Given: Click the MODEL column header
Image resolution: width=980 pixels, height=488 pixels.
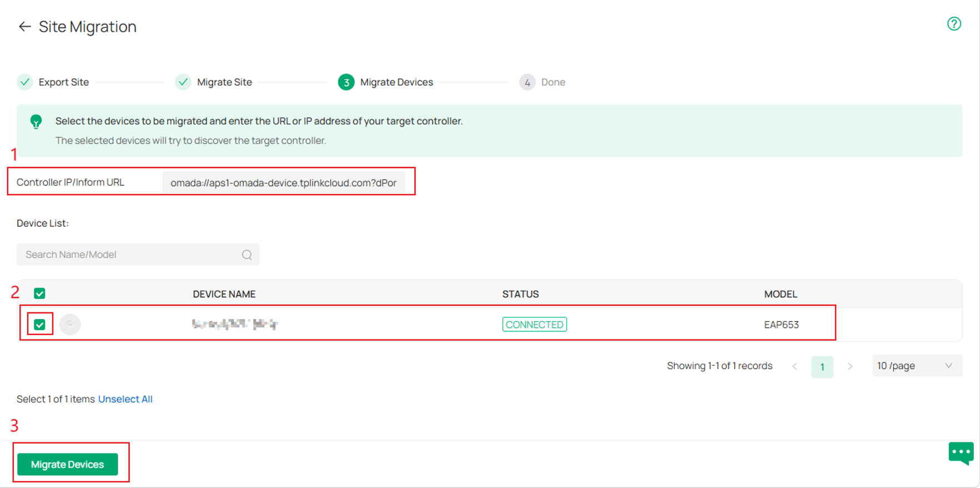Looking at the screenshot, I should [781, 294].
